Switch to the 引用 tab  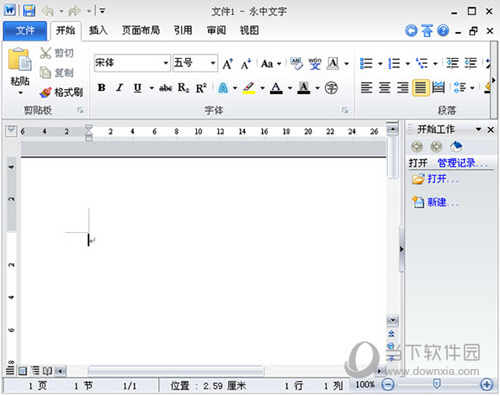pyautogui.click(x=183, y=31)
